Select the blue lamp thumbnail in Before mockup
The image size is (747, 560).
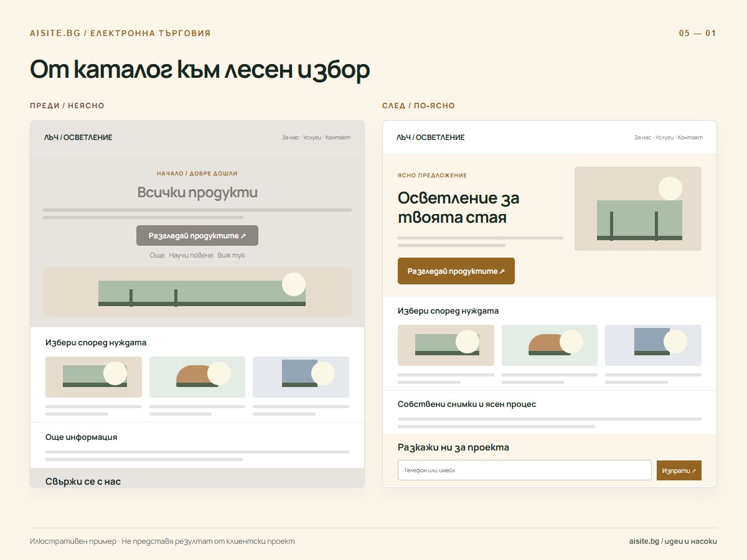(301, 377)
